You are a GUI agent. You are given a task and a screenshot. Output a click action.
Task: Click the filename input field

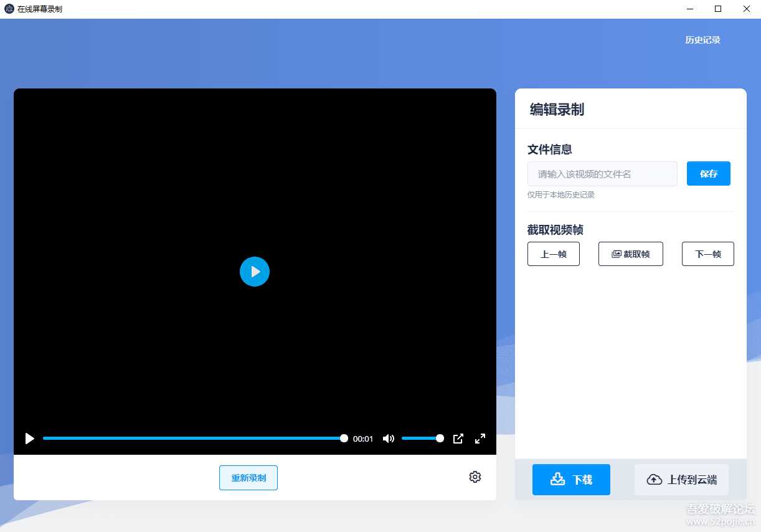click(602, 174)
